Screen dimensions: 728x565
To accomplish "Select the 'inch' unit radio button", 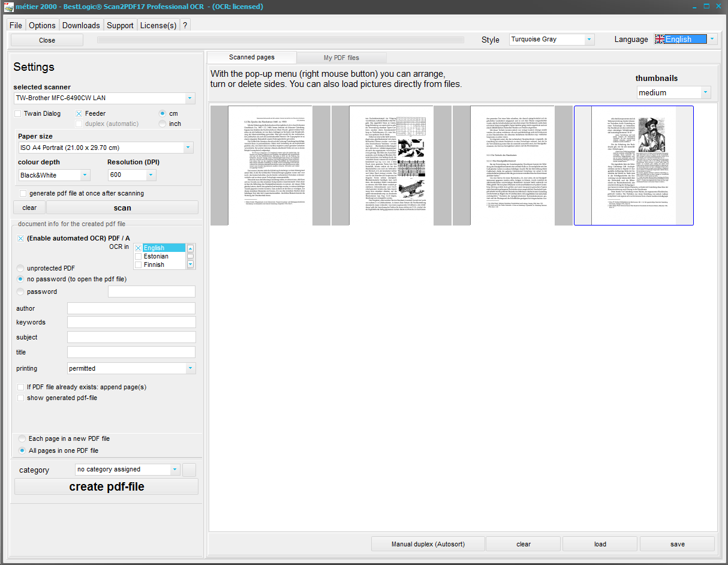I will (x=163, y=124).
